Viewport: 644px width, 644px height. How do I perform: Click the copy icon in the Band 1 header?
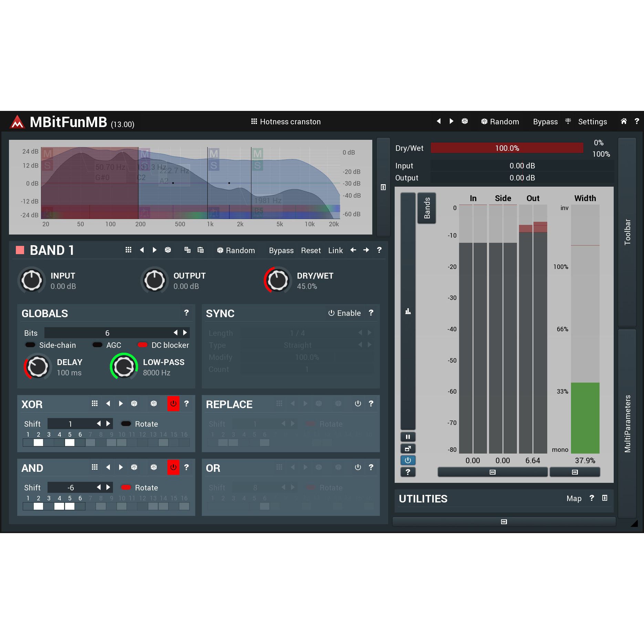tap(187, 250)
